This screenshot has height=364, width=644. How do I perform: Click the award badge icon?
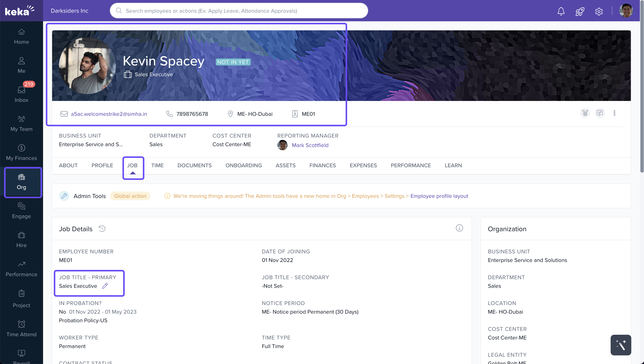coord(585,113)
